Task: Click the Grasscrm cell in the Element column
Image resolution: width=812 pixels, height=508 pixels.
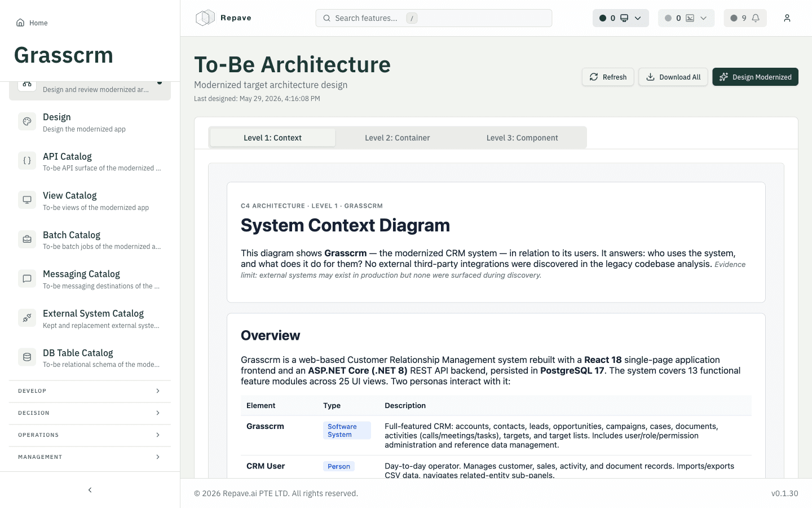Action: [x=265, y=426]
